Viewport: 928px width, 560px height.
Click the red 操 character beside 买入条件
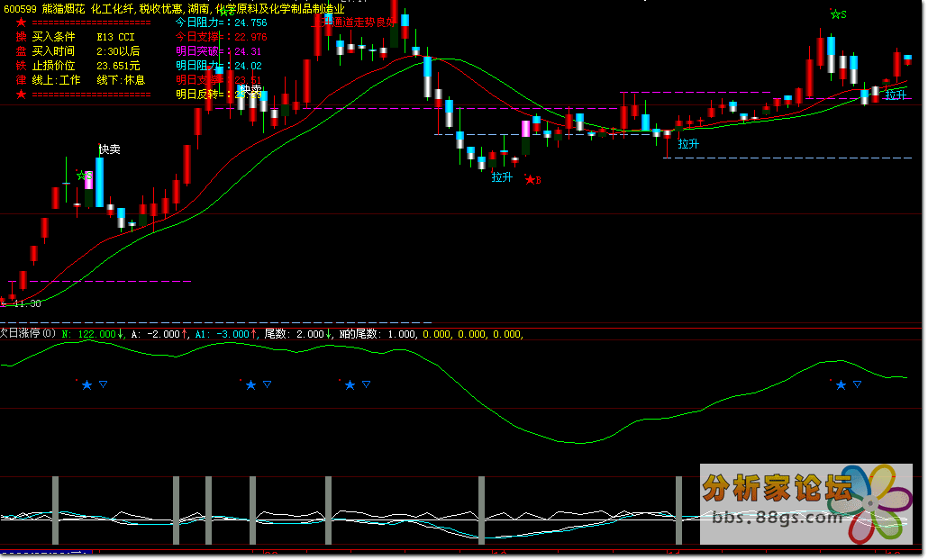(x=22, y=37)
